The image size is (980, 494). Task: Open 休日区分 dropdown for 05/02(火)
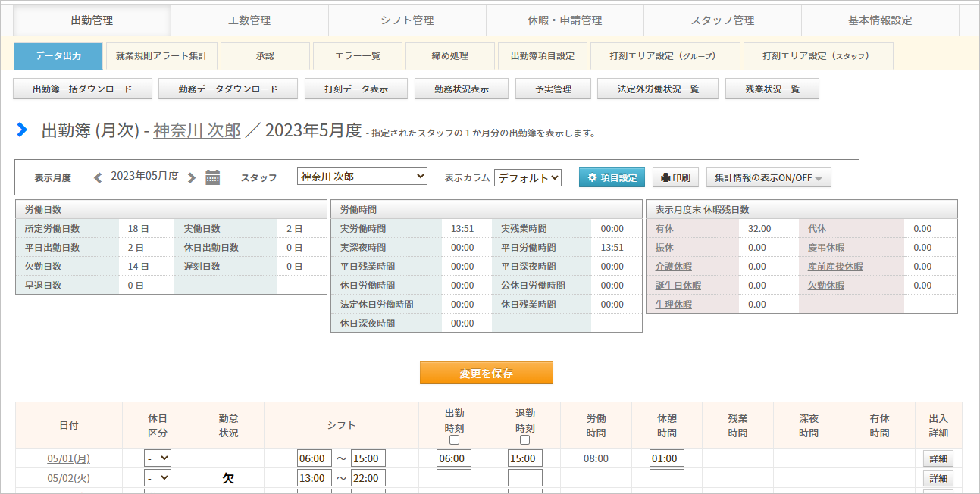pyautogui.click(x=158, y=478)
